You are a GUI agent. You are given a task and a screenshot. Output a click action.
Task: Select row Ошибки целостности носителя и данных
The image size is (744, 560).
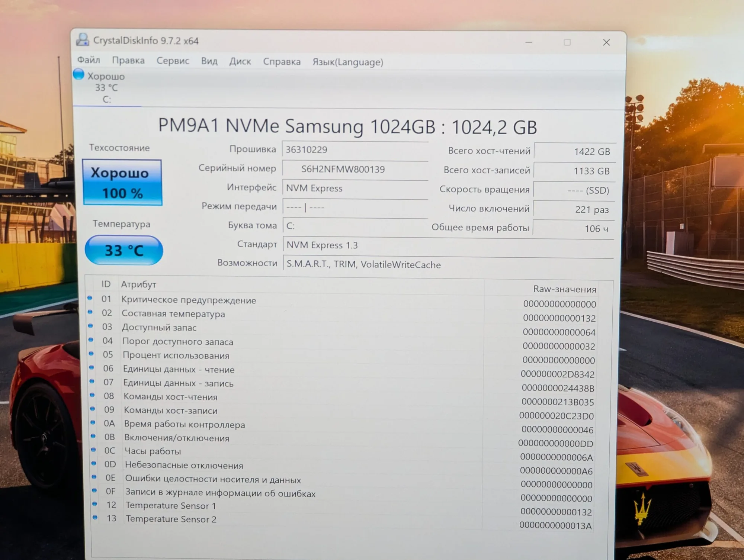tap(342, 481)
